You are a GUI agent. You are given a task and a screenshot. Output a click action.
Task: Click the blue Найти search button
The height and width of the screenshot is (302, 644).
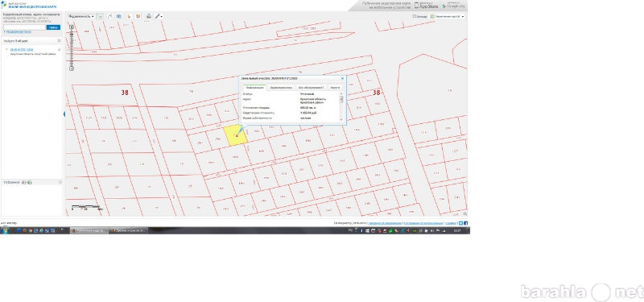pos(53,27)
